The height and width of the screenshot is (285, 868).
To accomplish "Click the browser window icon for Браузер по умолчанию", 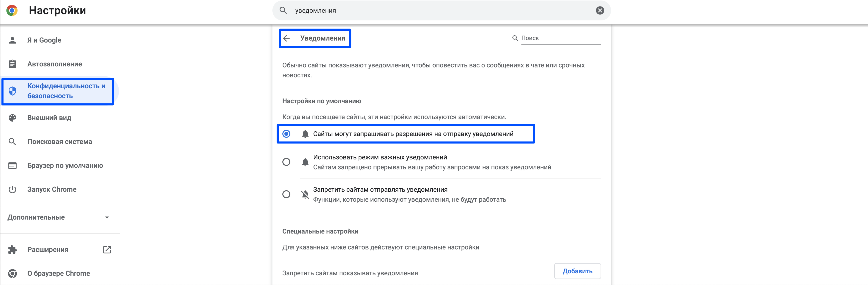I will pos(12,166).
